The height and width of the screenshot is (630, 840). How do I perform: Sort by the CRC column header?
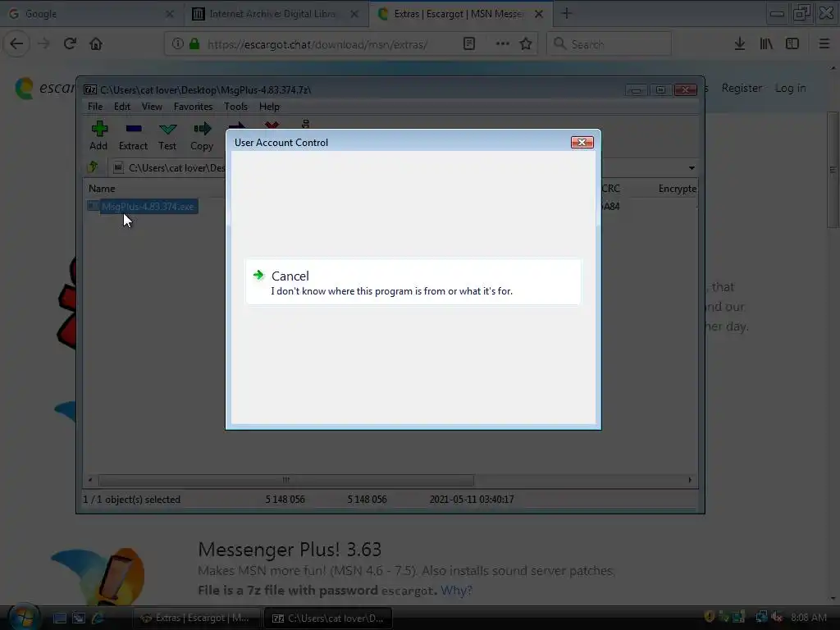(x=610, y=189)
